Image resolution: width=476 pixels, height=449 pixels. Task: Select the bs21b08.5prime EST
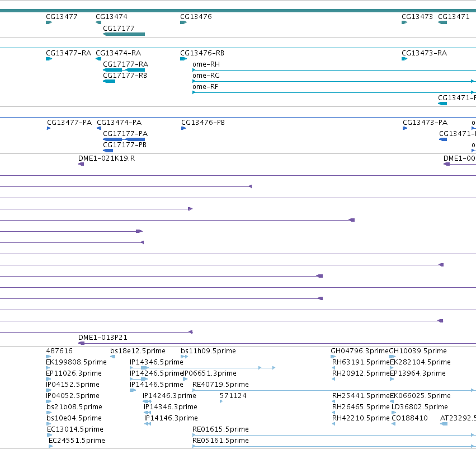pos(74,407)
